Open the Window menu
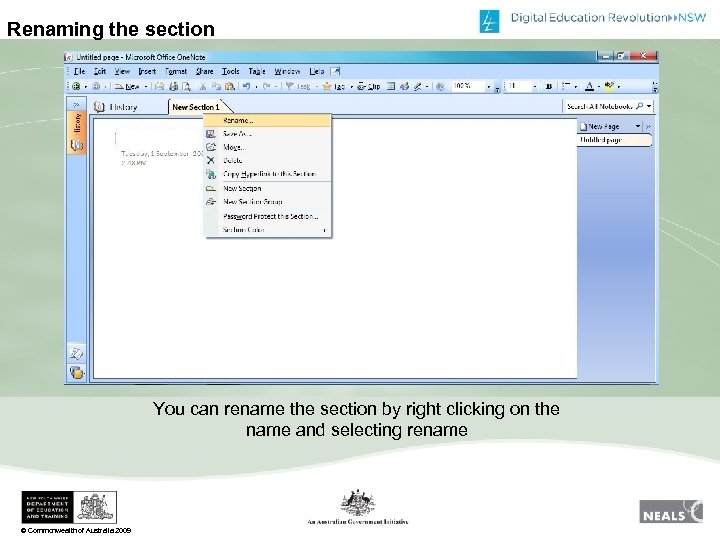This screenshot has height=540, width=720. click(x=287, y=71)
